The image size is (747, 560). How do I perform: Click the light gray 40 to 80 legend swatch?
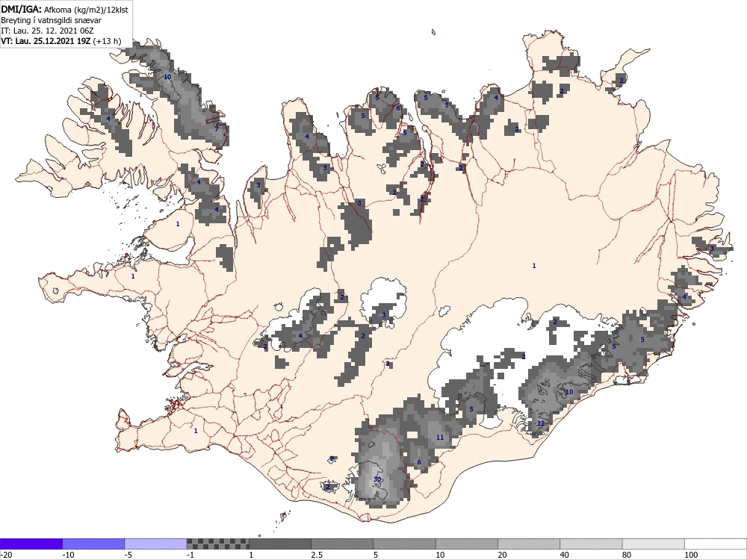(591, 544)
